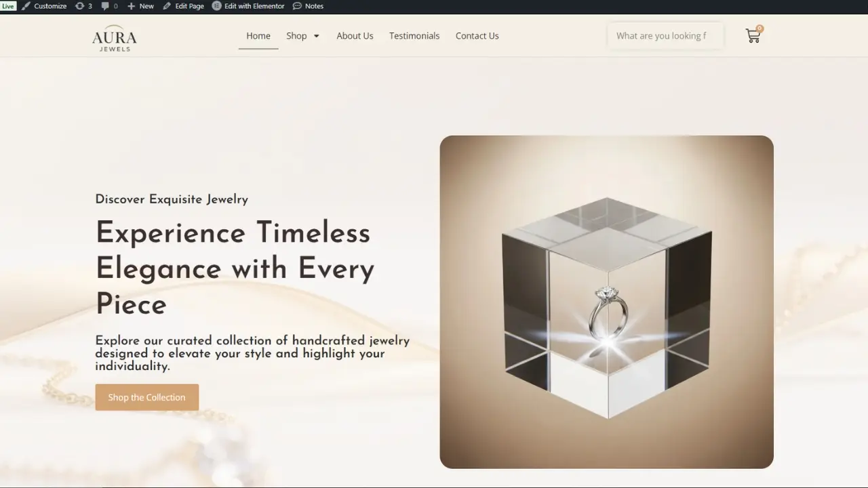Click the 'Experience Timeless Elegance' headline

(x=235, y=268)
